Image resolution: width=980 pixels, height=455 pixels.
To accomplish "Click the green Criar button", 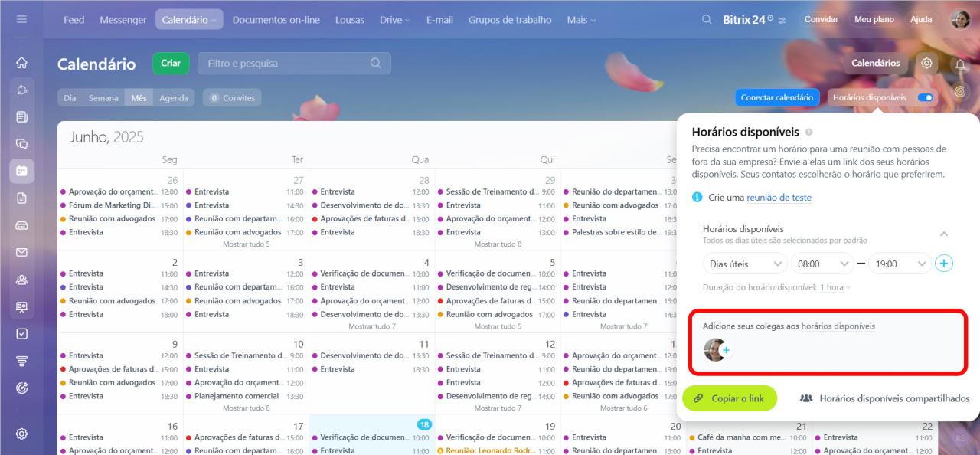I will (171, 63).
